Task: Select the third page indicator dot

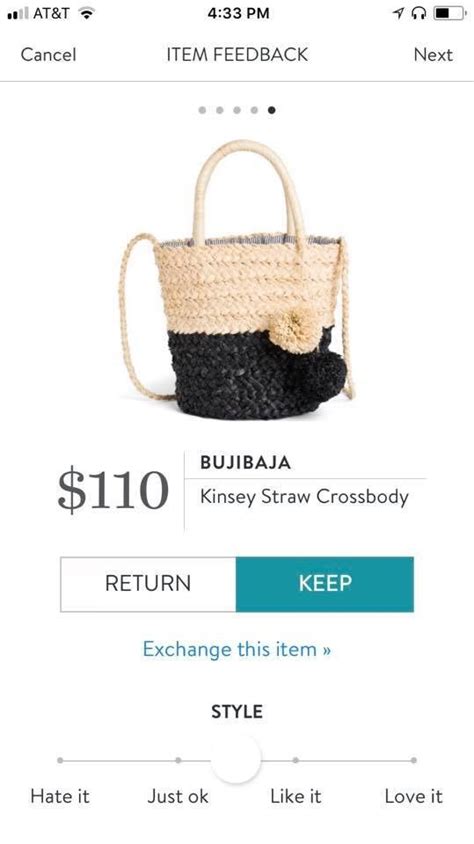Action: pos(237,110)
